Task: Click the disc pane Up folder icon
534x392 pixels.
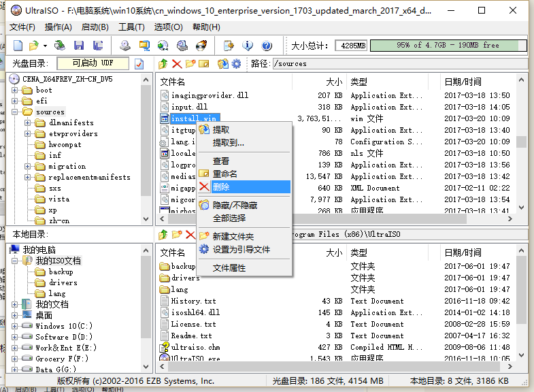Action: tap(163, 64)
